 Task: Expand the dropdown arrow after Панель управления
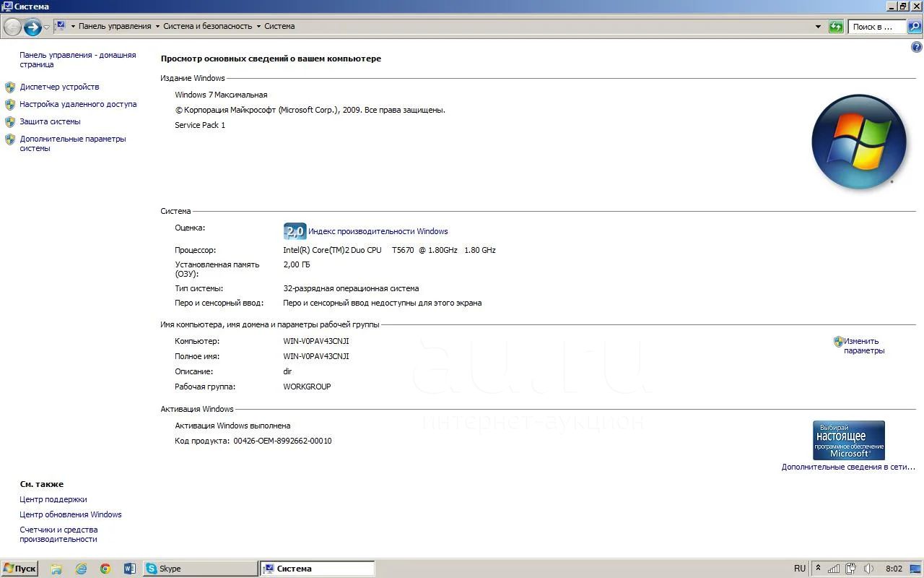[157, 27]
